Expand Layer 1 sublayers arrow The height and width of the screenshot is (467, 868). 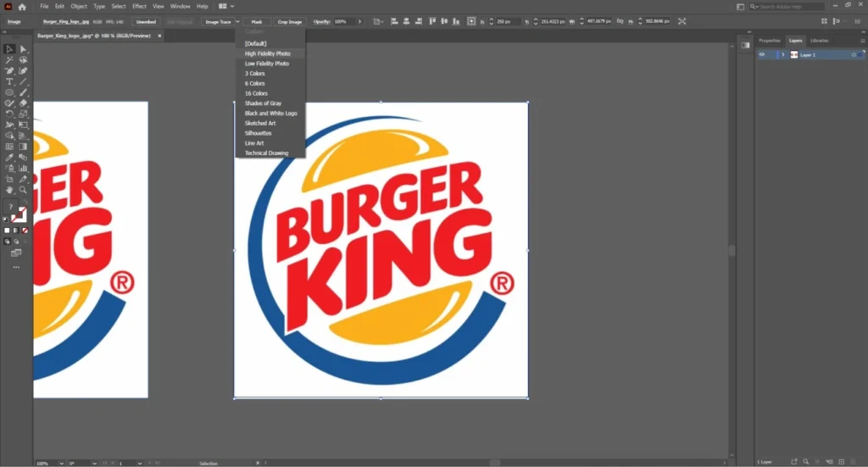tap(782, 55)
